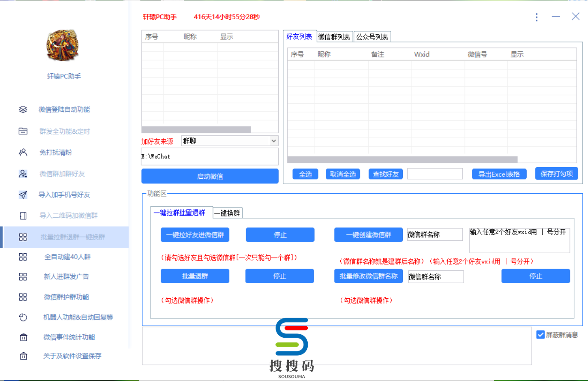Click the 保存打勾项 button

pos(557,174)
